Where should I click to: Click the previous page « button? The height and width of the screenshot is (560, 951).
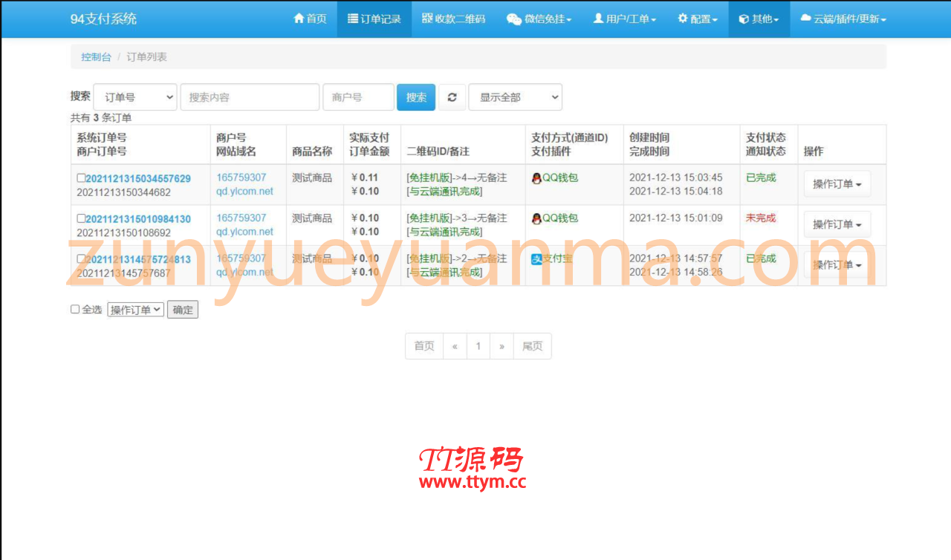(455, 346)
